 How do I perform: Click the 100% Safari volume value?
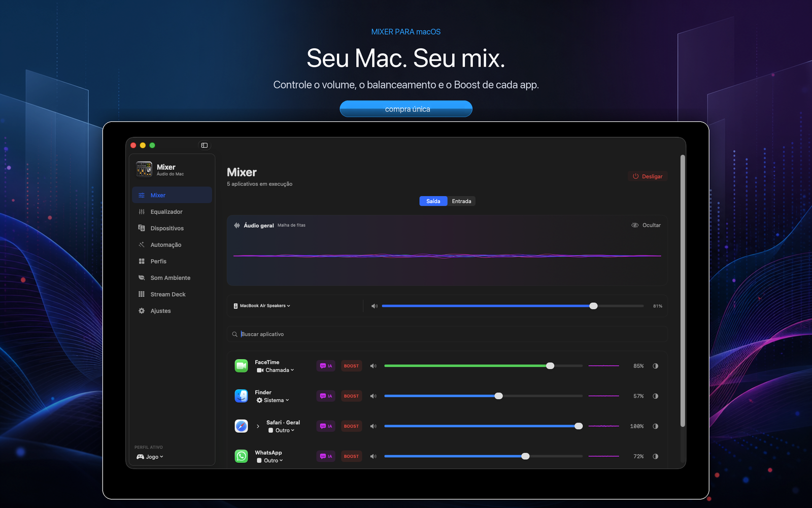(637, 426)
